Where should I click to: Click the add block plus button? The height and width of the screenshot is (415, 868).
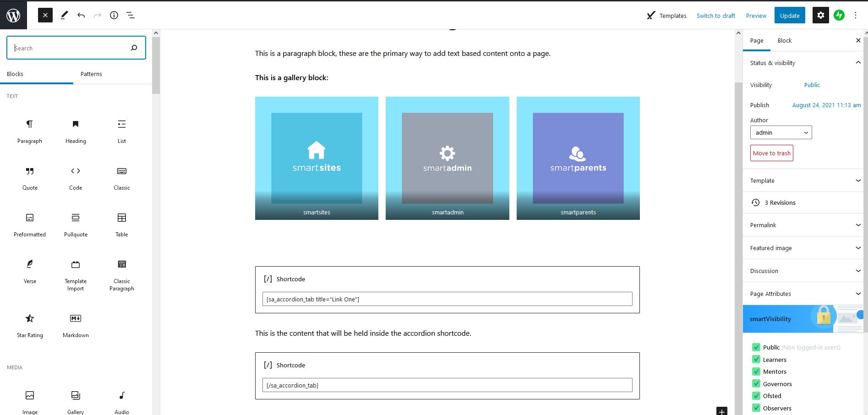(x=722, y=411)
